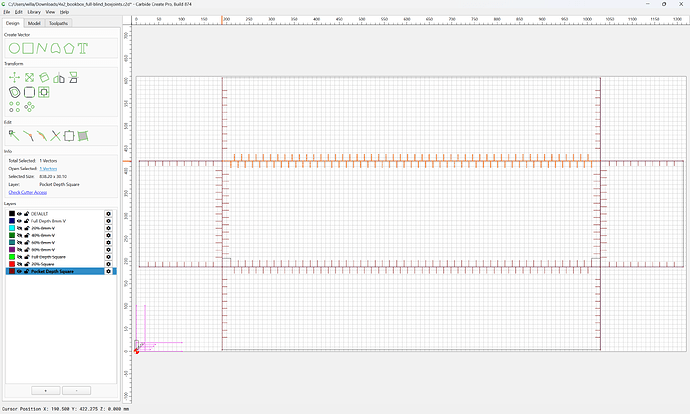Click the gray warp/distort edit icon
The height and width of the screenshot is (414, 690).
point(83,136)
